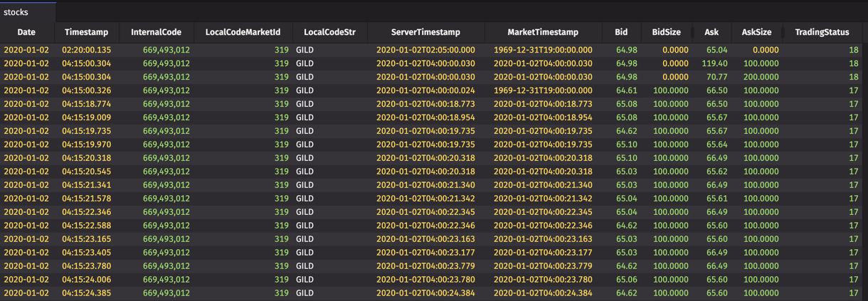Image resolution: width=868 pixels, height=301 pixels.
Task: Click the Bid column header
Action: pyautogui.click(x=621, y=32)
